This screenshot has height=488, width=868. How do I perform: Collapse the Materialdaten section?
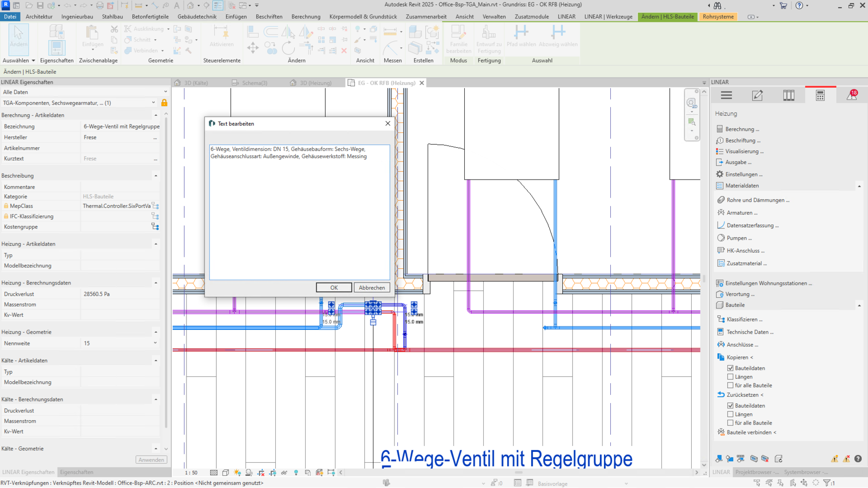(859, 186)
